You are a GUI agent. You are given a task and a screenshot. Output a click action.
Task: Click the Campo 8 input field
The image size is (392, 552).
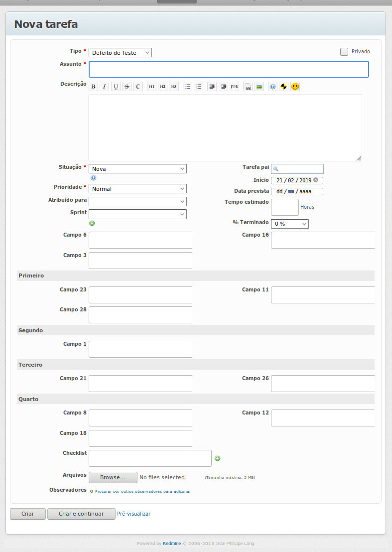click(x=140, y=418)
